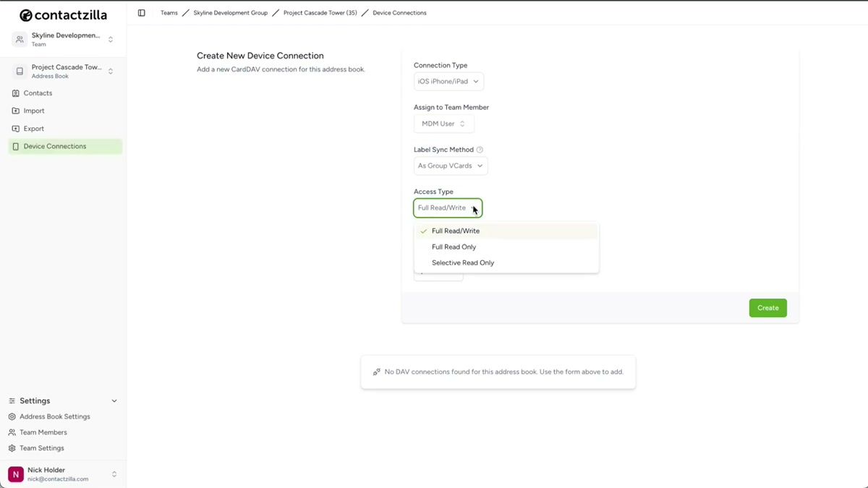Image resolution: width=868 pixels, height=488 pixels.
Task: Click the Label Sync Method help icon
Action: (479, 150)
